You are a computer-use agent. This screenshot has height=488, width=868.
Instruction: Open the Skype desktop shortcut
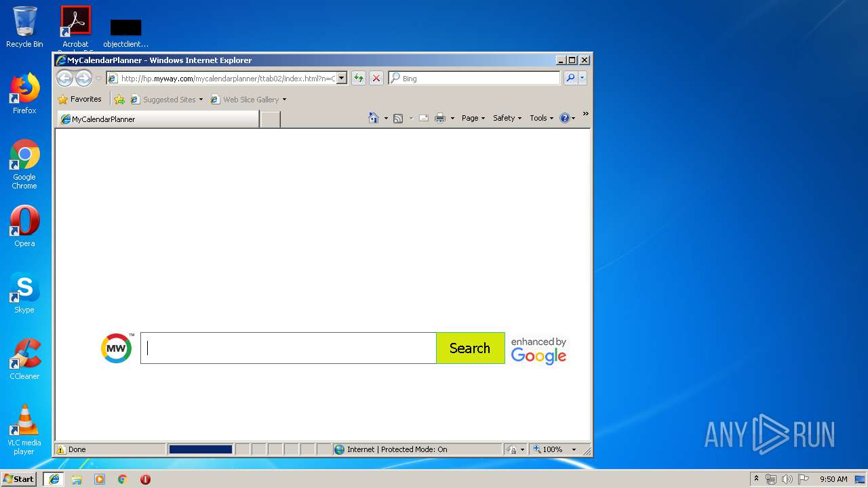[x=24, y=293]
